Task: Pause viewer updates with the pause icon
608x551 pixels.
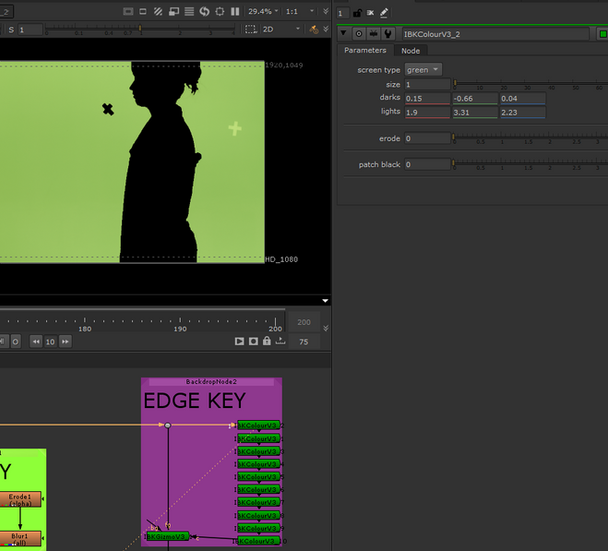Action: pyautogui.click(x=235, y=12)
